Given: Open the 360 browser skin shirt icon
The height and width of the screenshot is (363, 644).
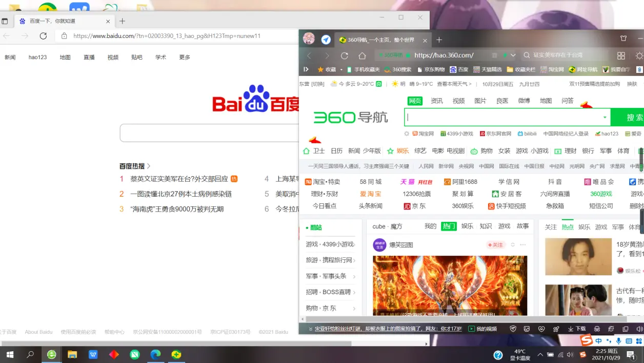Looking at the screenshot, I should point(623,39).
